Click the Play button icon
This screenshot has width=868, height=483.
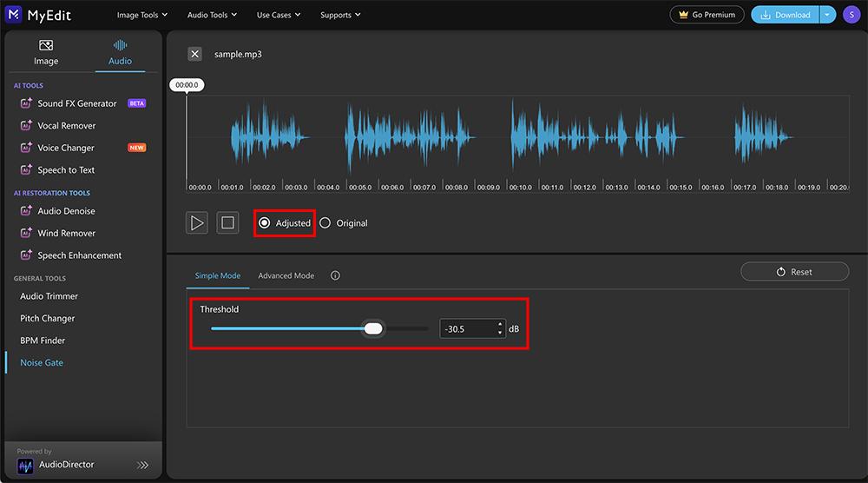tap(197, 223)
